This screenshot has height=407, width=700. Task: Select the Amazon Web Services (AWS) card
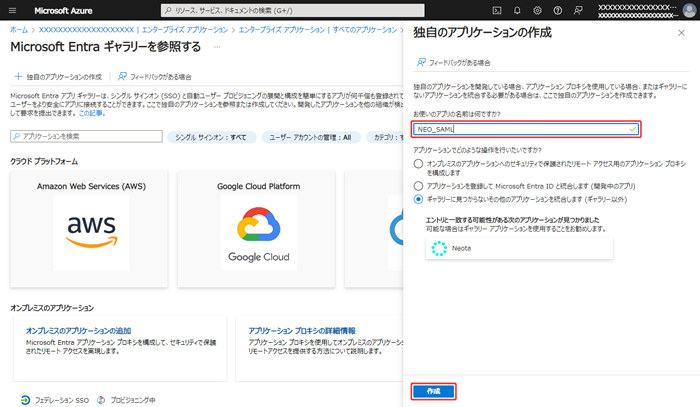tap(89, 229)
